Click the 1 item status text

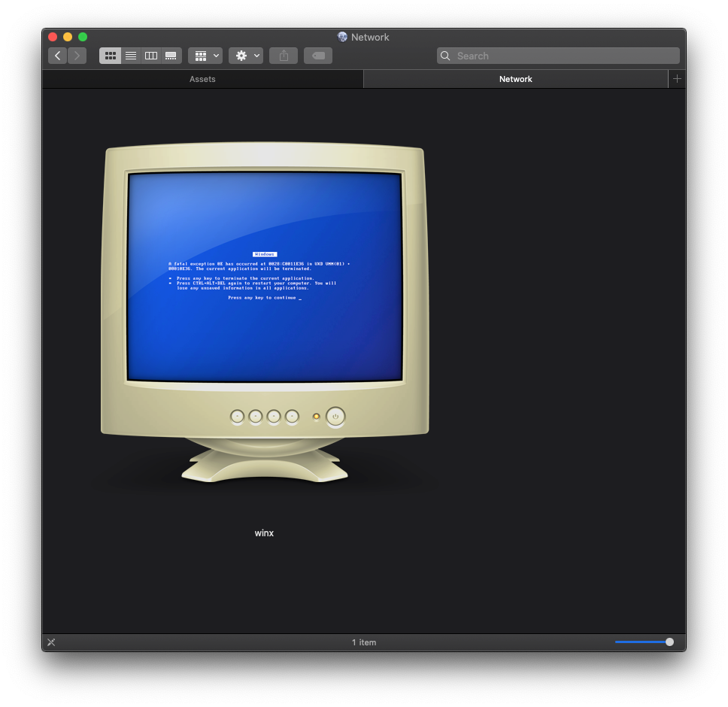(364, 642)
